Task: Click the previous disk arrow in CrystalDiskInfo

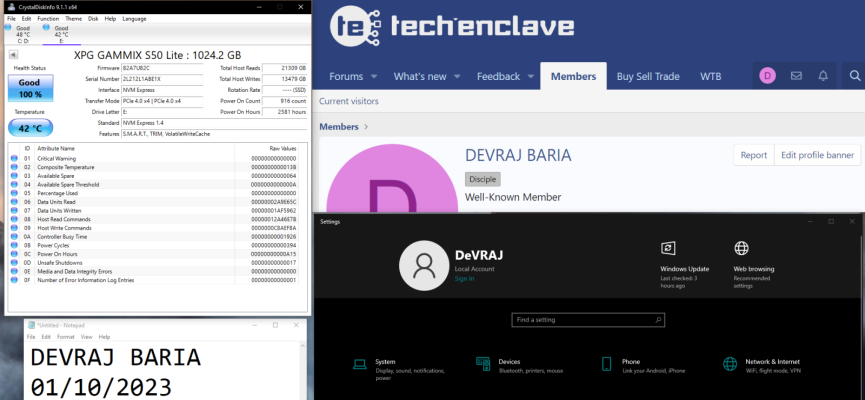Action: click(13, 54)
